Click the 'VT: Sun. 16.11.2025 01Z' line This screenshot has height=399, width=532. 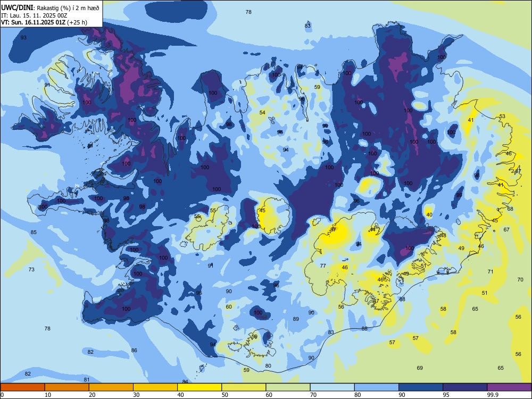[33, 22]
